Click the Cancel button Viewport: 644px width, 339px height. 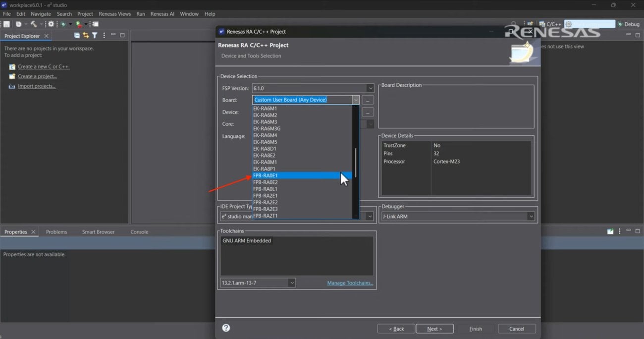517,329
